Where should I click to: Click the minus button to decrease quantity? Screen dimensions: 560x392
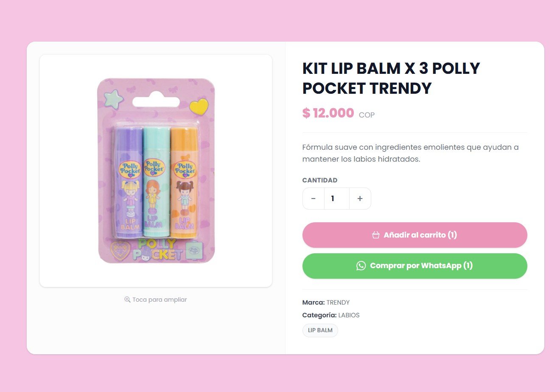click(314, 199)
